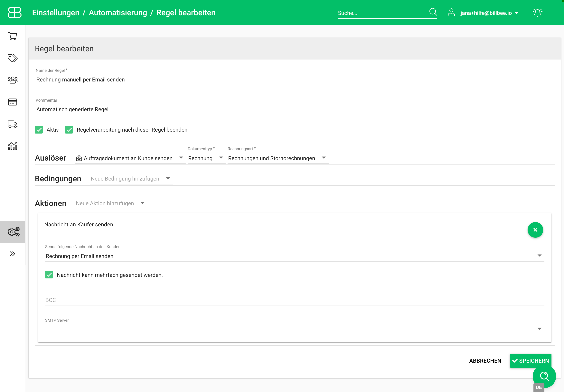
Task: Toggle the Aktiv checkbox
Action: pyautogui.click(x=39, y=130)
